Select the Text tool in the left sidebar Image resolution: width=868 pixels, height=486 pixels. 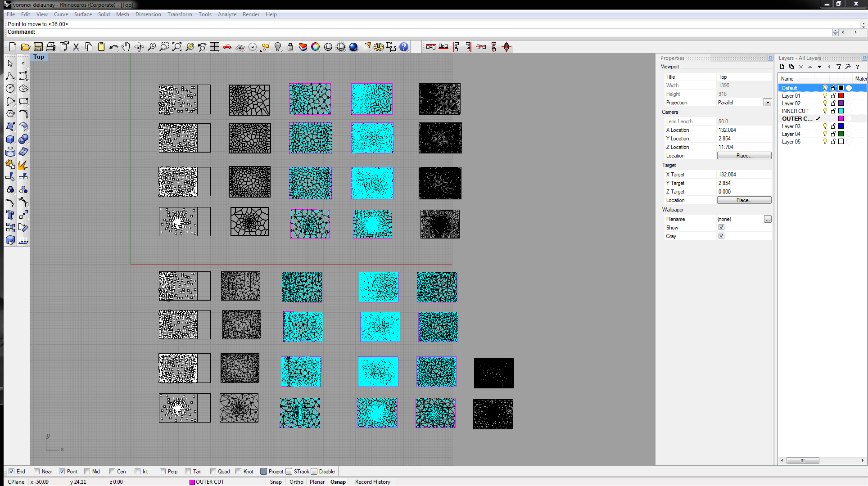pos(10,215)
